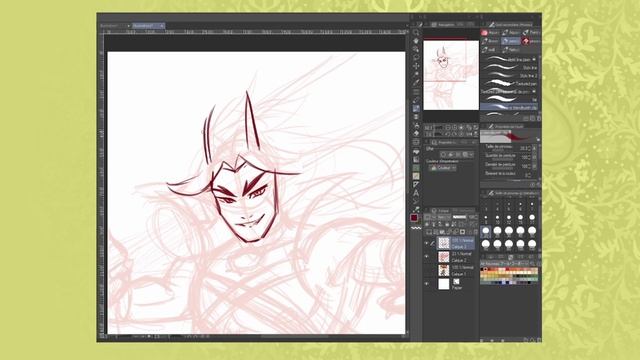Screen dimensions: 640x360
Task: Select the highlighted blendbrush sub tool
Action: click(509, 107)
